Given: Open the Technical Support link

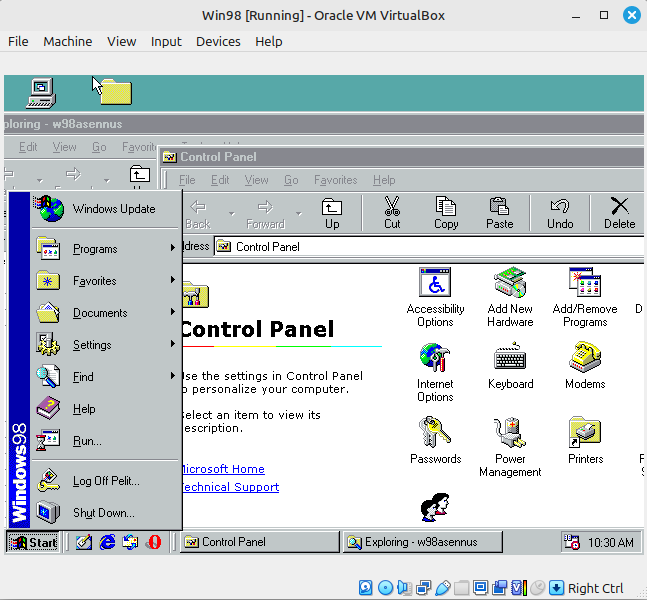Looking at the screenshot, I should point(230,487).
